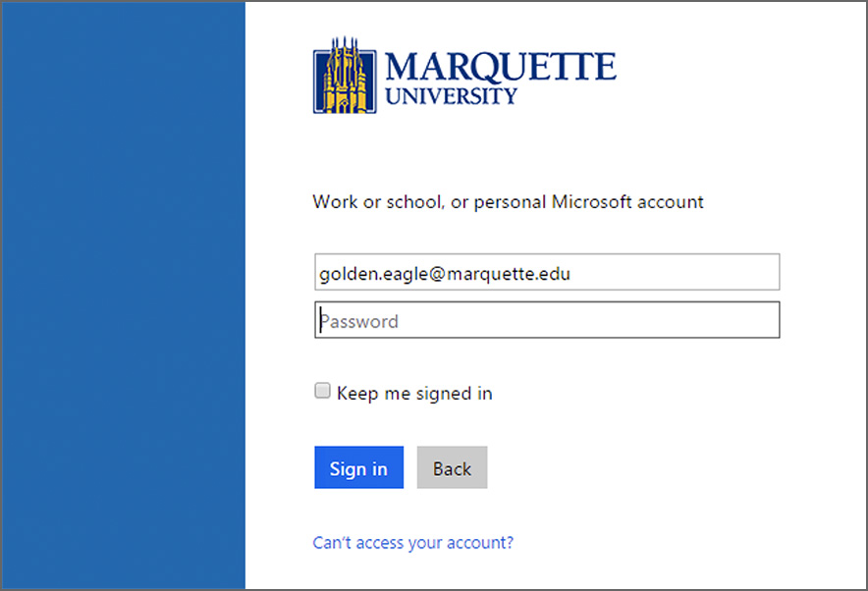
Task: Click the UNIVERSITY text below the wordmark
Action: (452, 96)
